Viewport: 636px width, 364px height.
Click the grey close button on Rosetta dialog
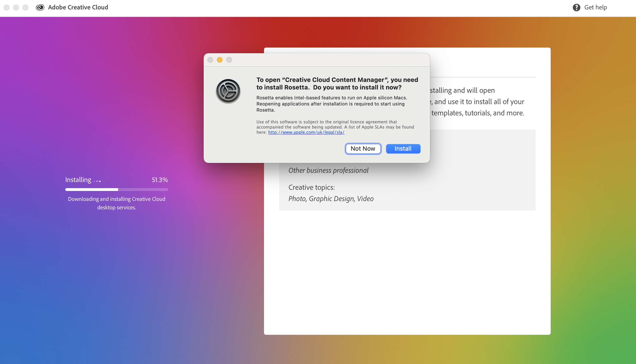[210, 60]
